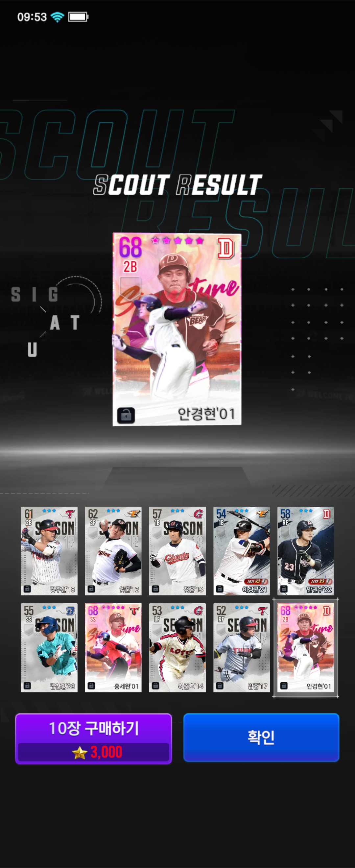Open the large 68 2B signature card

pyautogui.click(x=177, y=329)
